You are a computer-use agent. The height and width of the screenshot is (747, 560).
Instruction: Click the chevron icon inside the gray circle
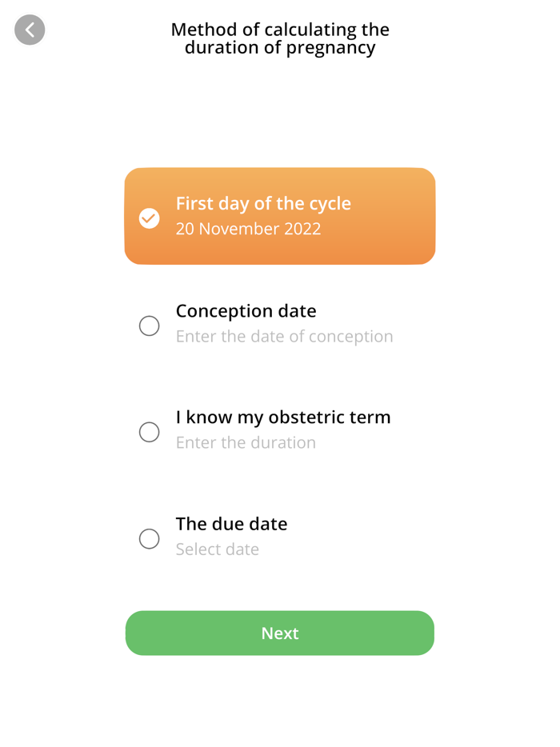[30, 30]
